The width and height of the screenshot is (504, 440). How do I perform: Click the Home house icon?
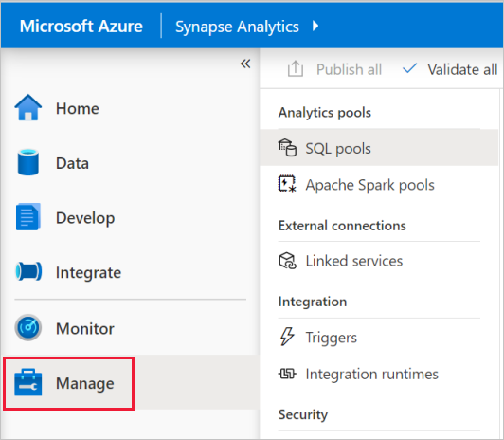[28, 108]
